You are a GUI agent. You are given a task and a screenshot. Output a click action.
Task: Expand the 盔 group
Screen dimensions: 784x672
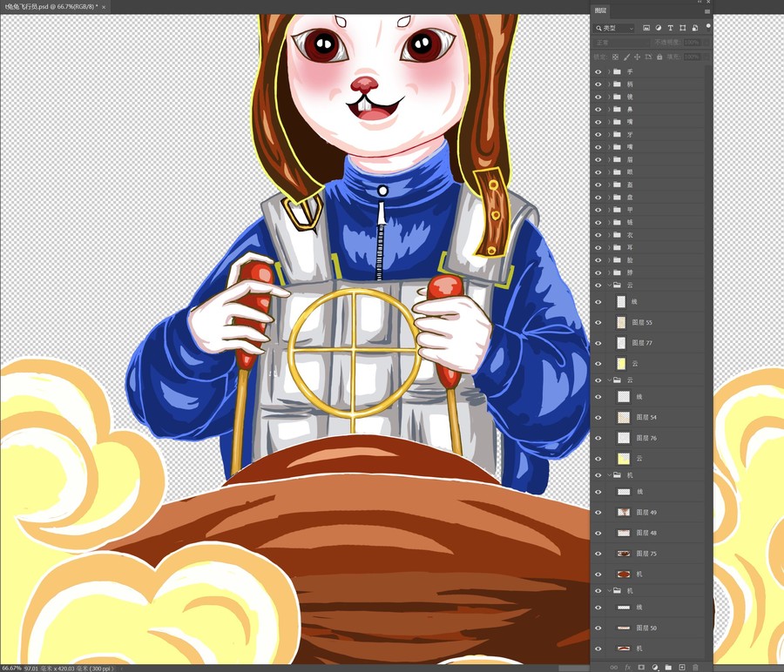[609, 185]
